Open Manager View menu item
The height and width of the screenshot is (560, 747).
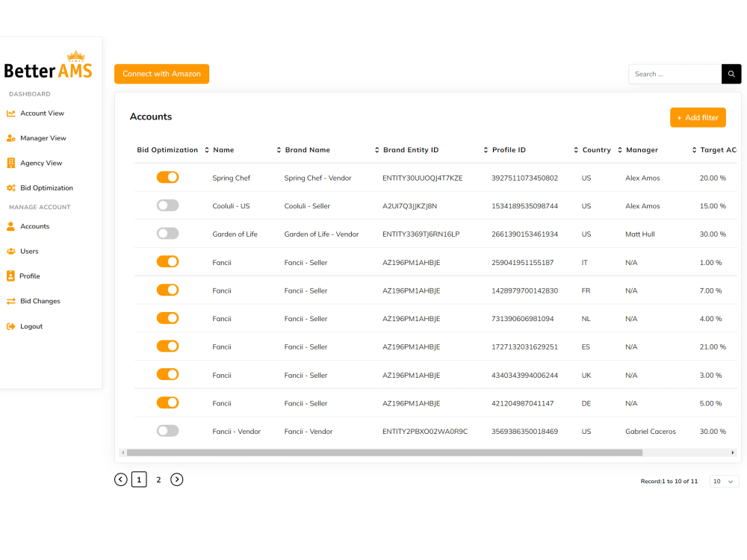pos(43,138)
